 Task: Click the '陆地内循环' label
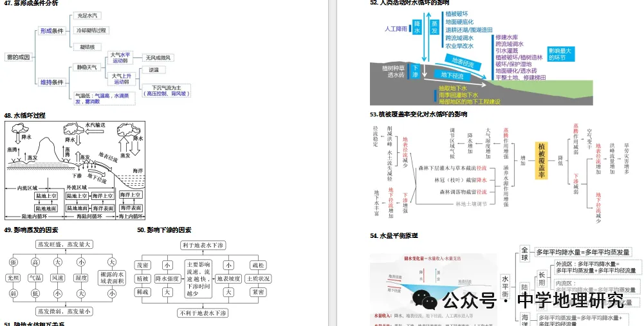[x=35, y=216]
